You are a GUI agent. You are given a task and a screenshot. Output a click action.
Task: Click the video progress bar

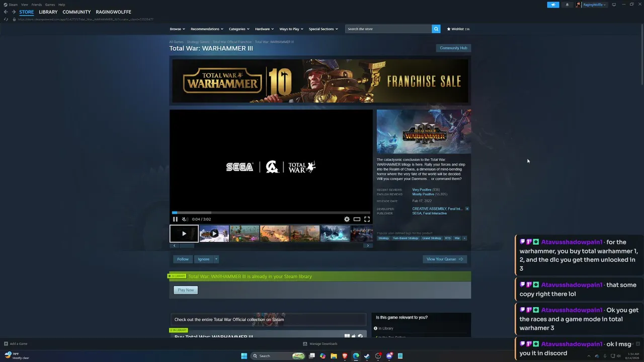click(271, 213)
